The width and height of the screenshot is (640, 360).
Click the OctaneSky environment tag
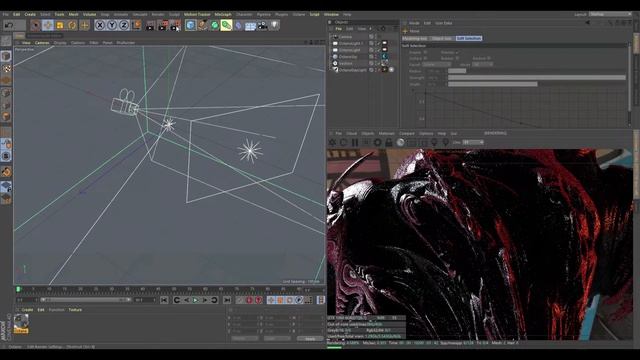(x=384, y=57)
